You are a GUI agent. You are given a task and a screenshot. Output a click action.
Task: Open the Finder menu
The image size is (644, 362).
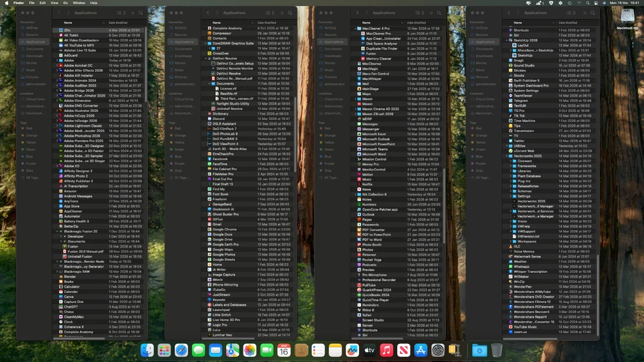(x=19, y=3)
